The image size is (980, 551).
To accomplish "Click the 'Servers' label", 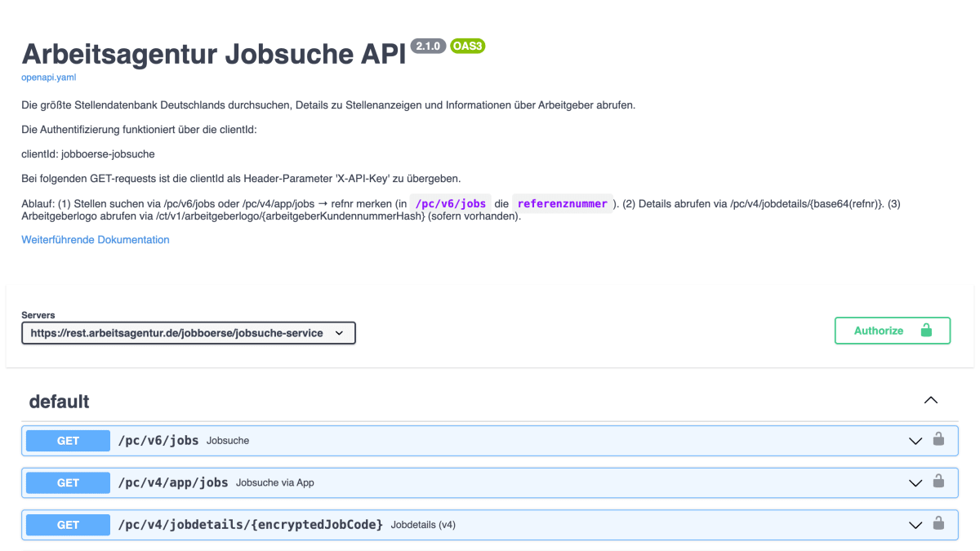I will click(x=38, y=315).
